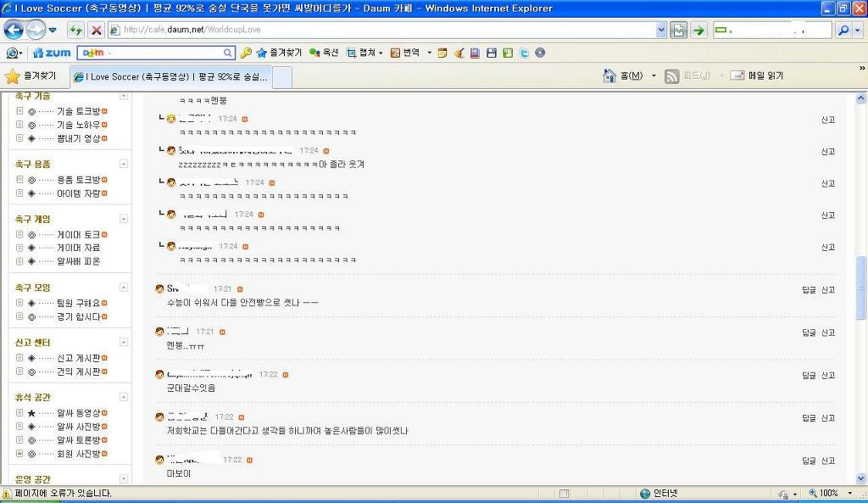Click 신고 on the top comment
Screen dimensions: 868x503
[x=828, y=120]
